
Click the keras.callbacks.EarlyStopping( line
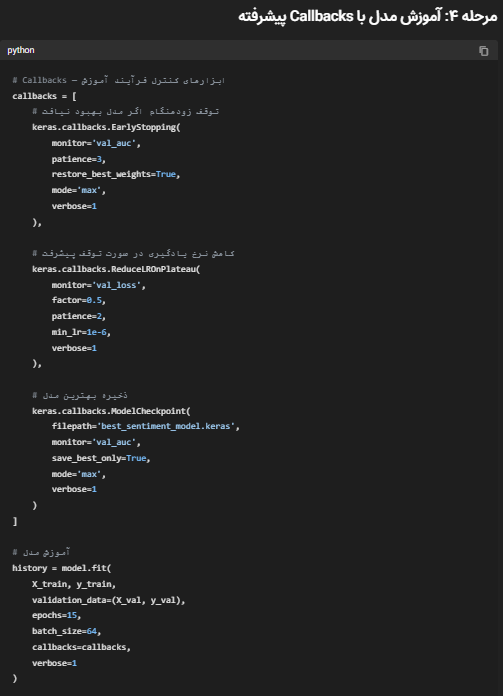(106, 127)
